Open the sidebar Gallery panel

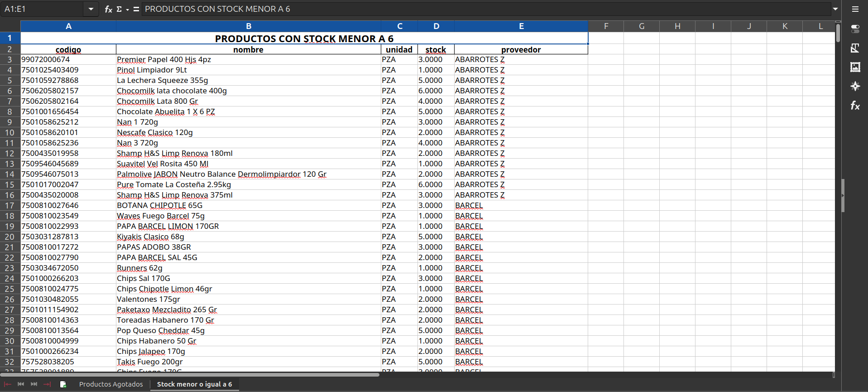tap(855, 67)
